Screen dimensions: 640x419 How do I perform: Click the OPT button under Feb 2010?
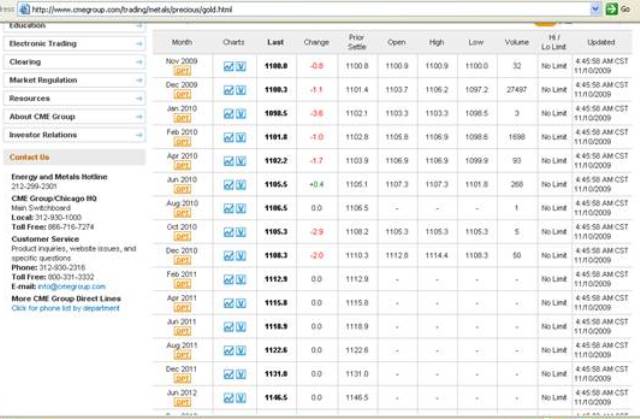182,142
